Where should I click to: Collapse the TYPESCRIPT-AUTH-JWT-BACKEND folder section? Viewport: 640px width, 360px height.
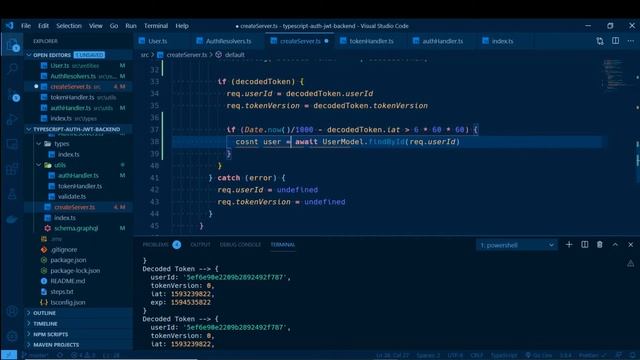[77, 129]
